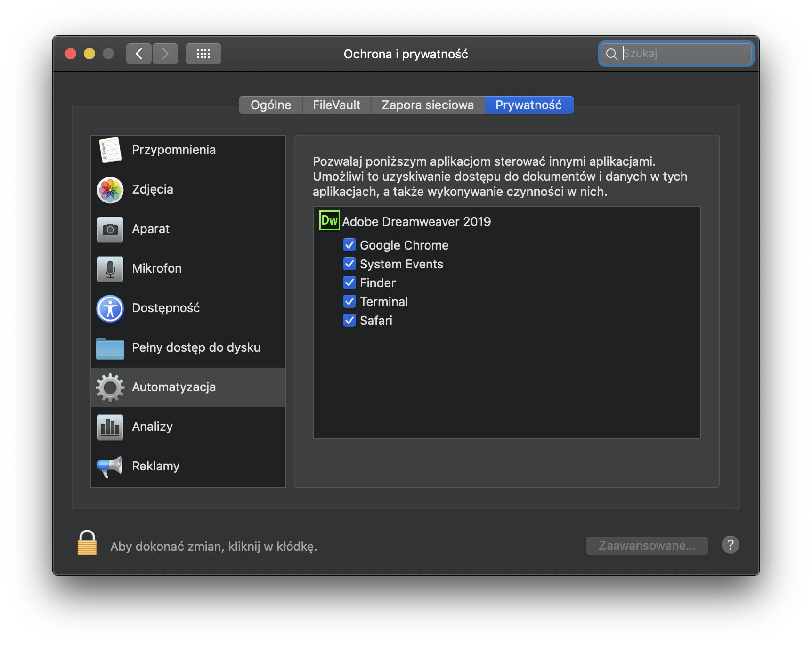Click the Google Chrome label text

click(404, 245)
